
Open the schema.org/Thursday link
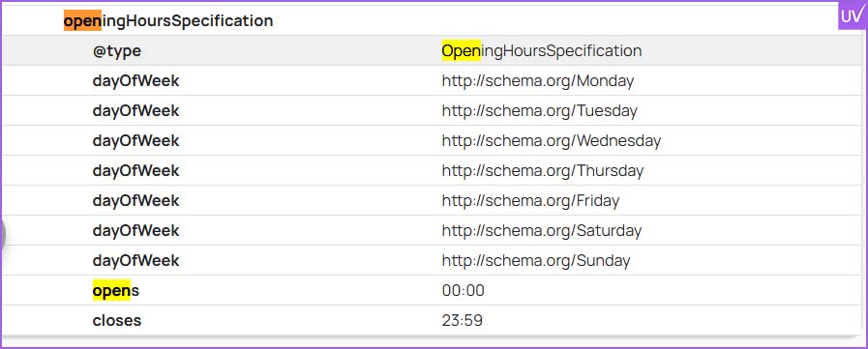(543, 170)
